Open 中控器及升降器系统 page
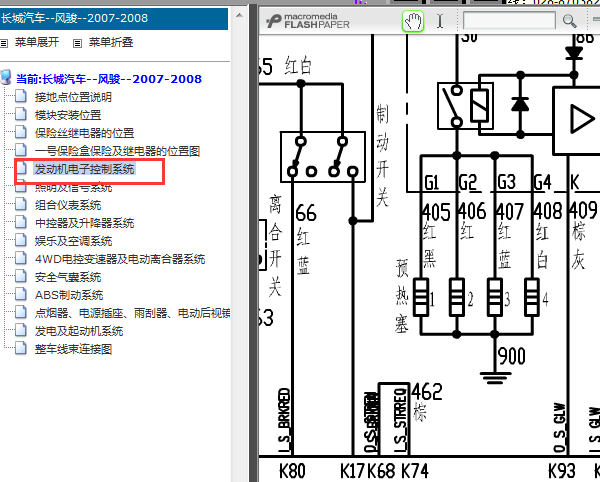 coord(84,223)
